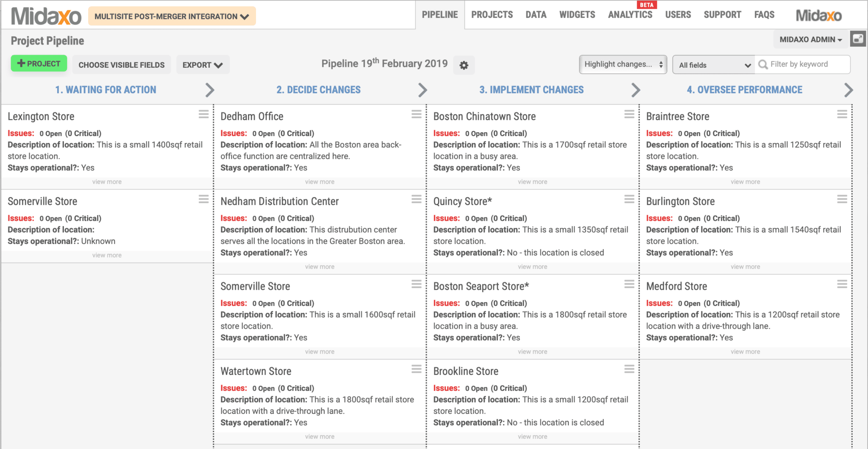Go to the Users tab

[x=678, y=15]
